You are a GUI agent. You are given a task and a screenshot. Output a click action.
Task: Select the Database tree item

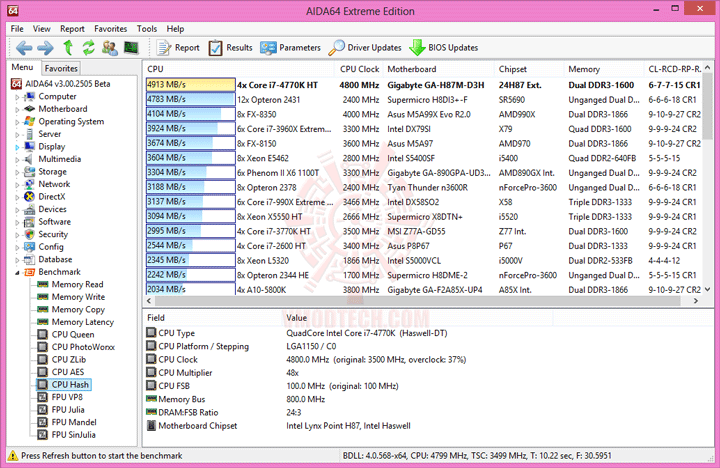click(55, 259)
